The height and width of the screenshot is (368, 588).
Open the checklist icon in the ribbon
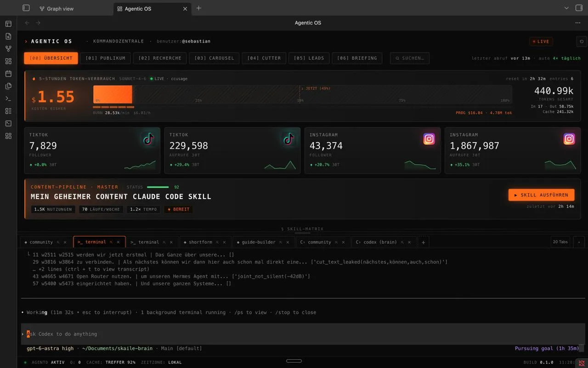click(x=8, y=111)
